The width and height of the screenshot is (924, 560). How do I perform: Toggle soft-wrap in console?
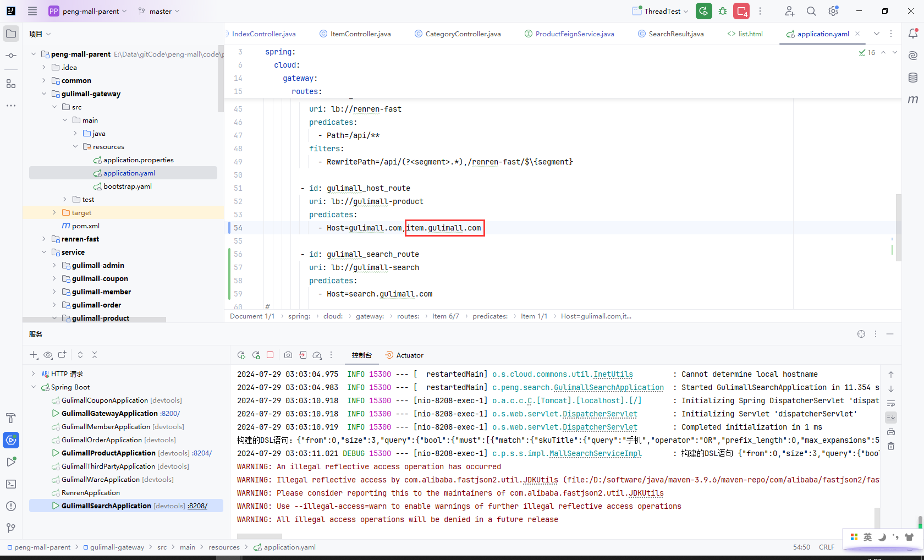pos(891,403)
